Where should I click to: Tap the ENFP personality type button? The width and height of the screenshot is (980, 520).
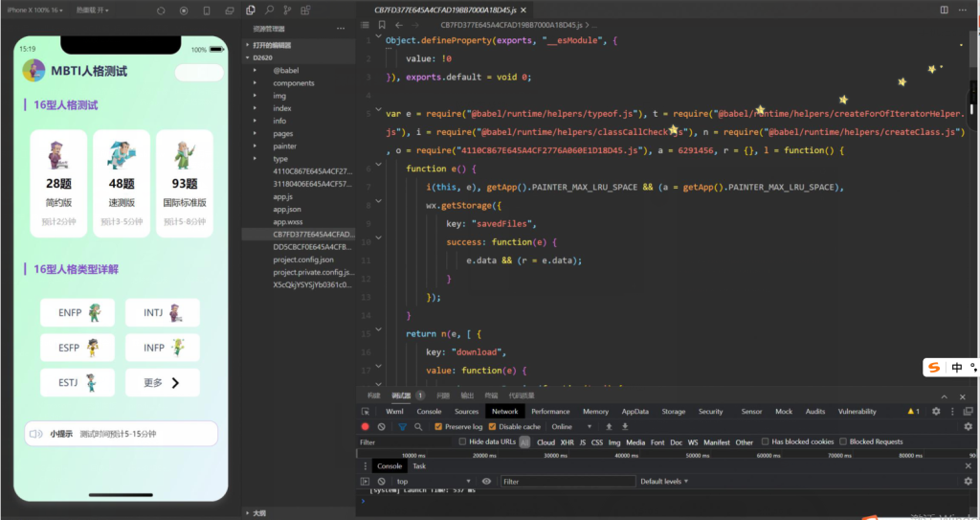click(x=78, y=312)
